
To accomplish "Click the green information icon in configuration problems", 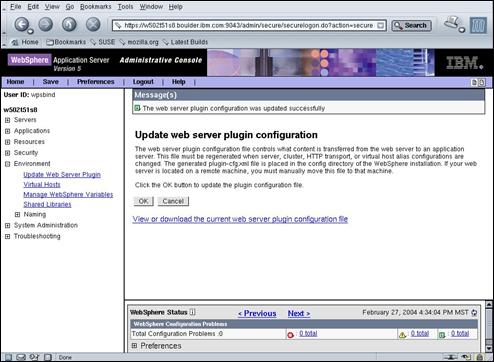I will click(x=442, y=335).
